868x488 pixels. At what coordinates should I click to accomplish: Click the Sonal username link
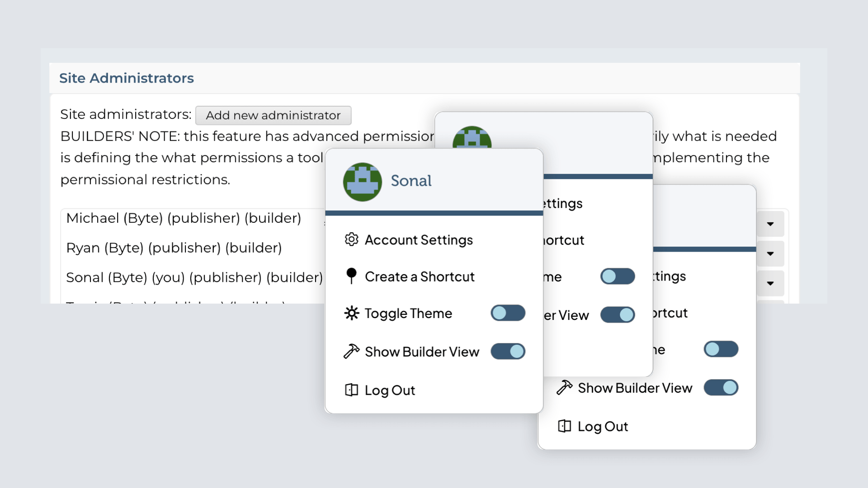pos(410,181)
